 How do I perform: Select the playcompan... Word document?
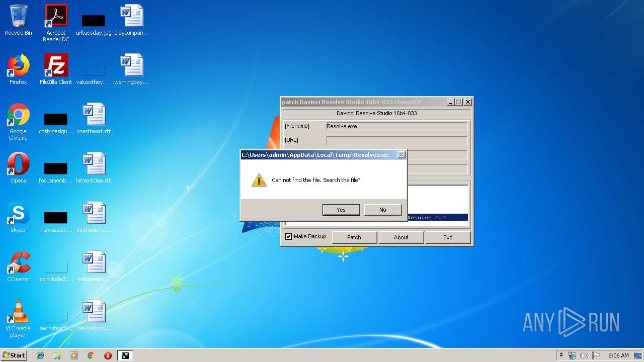[132, 20]
